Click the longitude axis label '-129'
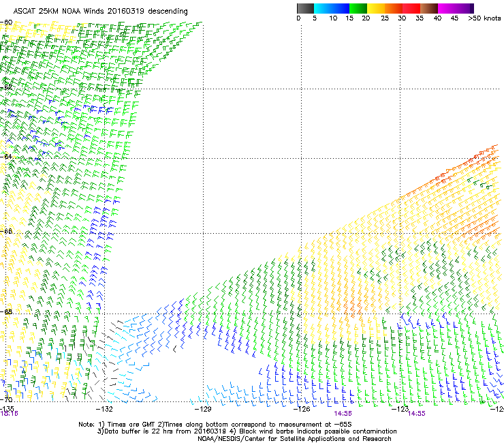 (x=203, y=409)
